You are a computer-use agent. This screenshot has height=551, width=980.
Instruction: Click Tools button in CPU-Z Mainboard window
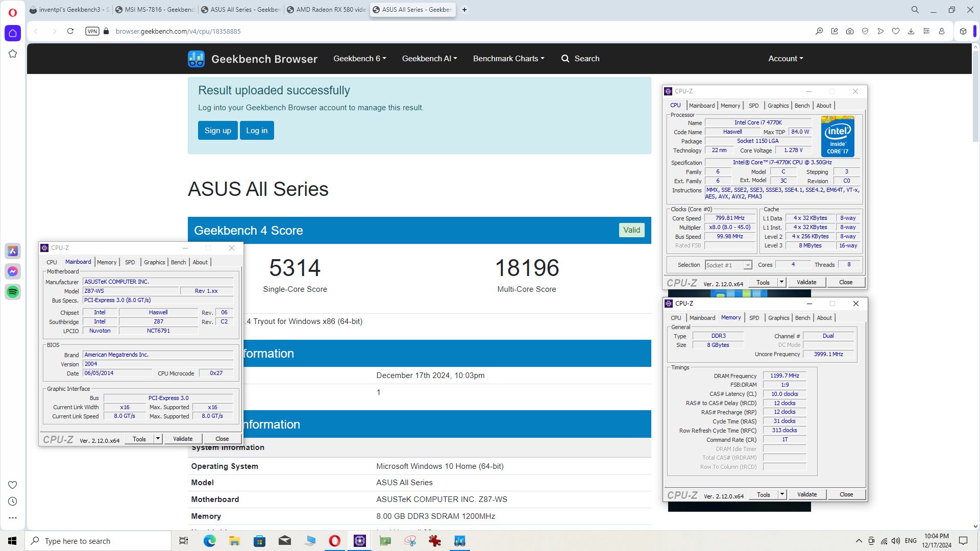click(139, 439)
